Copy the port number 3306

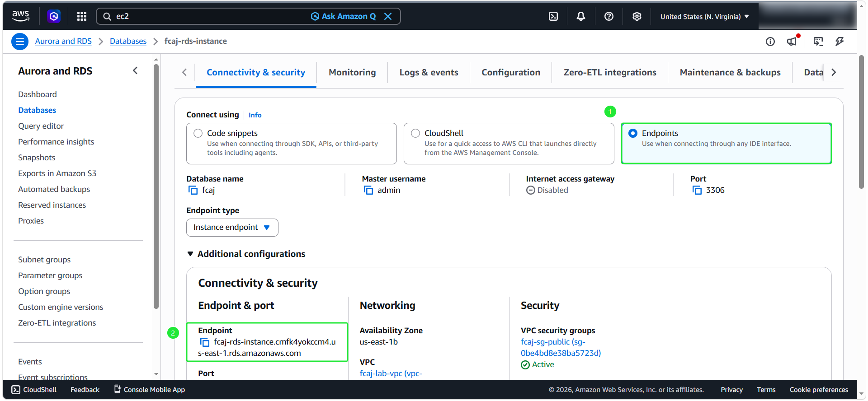coord(697,190)
